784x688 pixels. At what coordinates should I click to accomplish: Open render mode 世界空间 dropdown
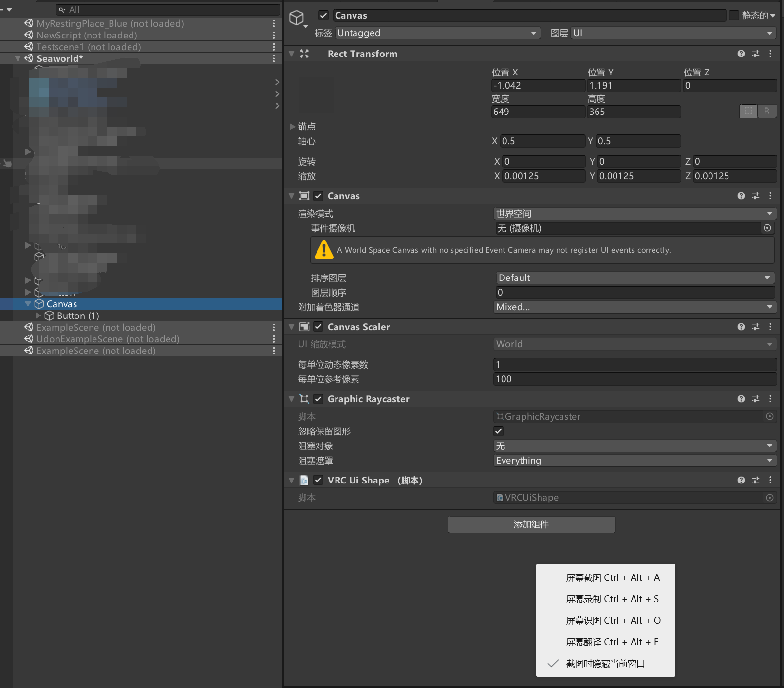pos(635,214)
